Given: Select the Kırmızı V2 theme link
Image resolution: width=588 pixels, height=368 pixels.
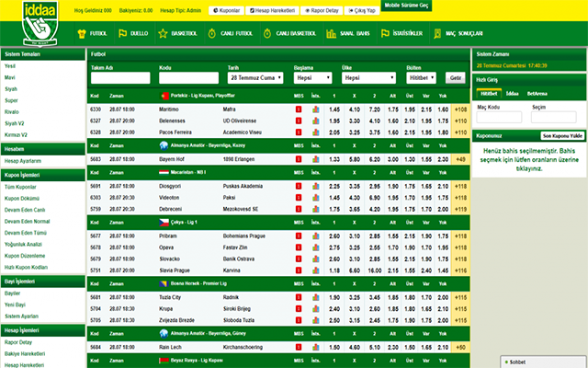Looking at the screenshot, I should point(17,134).
